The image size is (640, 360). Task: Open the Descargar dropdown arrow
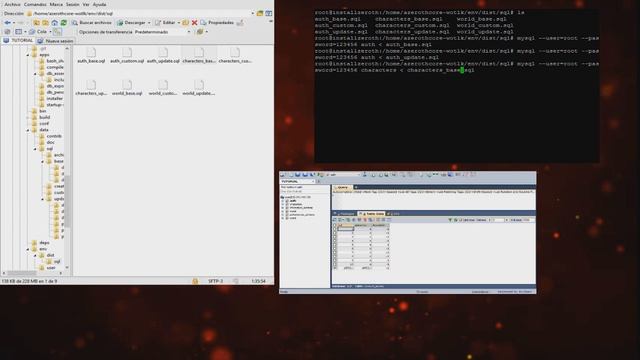pos(149,23)
